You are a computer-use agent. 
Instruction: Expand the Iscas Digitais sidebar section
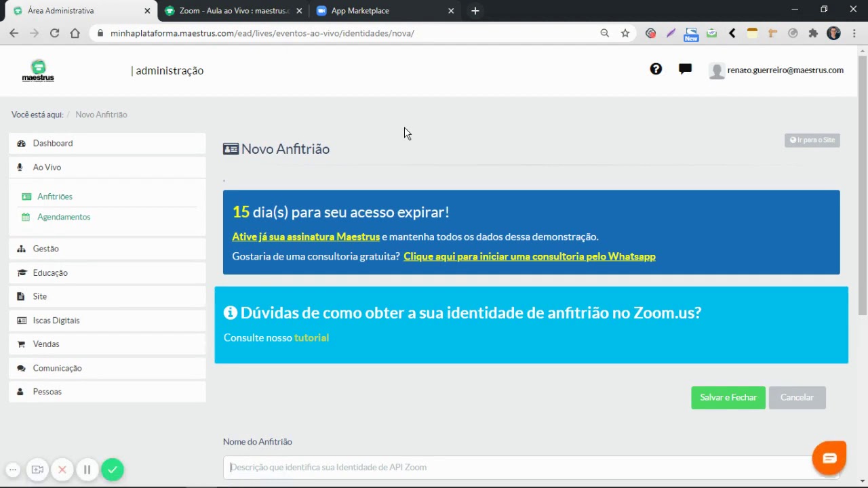(107, 320)
